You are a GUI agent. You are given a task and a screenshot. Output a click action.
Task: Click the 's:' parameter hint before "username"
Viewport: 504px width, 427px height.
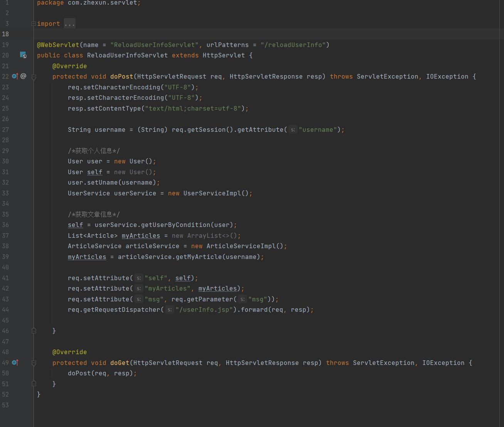click(293, 130)
